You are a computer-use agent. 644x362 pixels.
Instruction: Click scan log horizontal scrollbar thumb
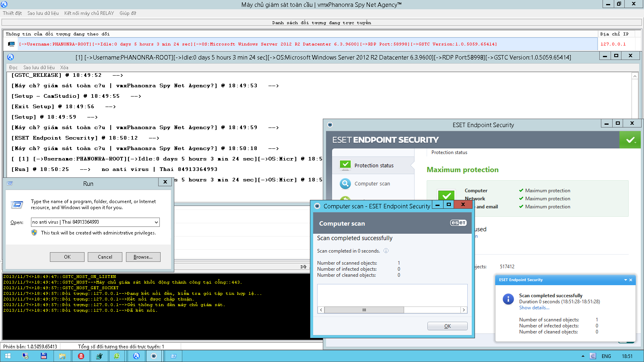click(x=364, y=310)
